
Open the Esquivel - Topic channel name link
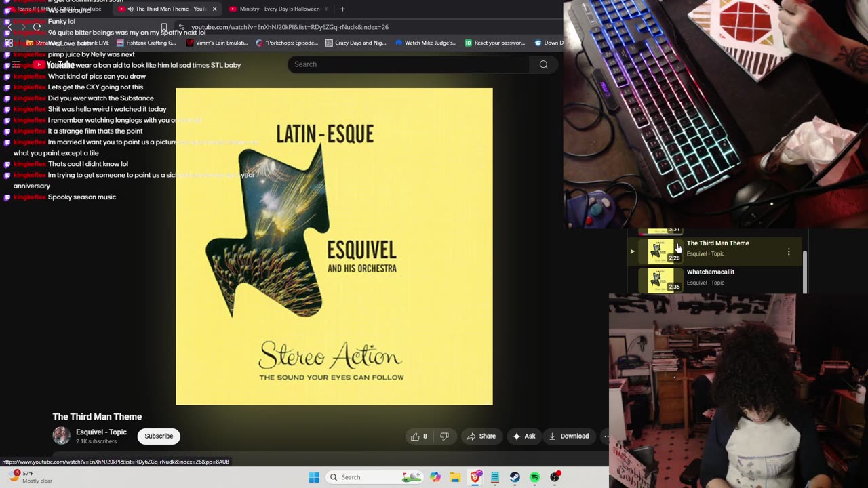click(101, 432)
